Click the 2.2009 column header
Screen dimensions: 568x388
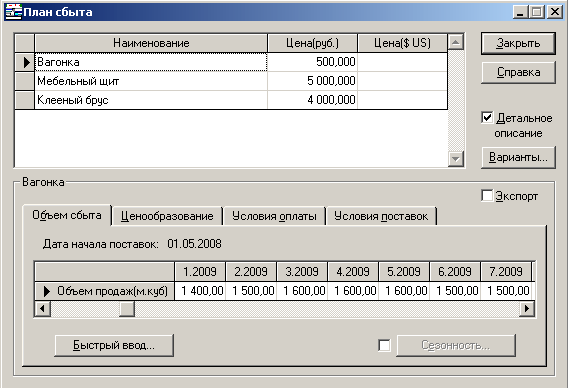(251, 272)
